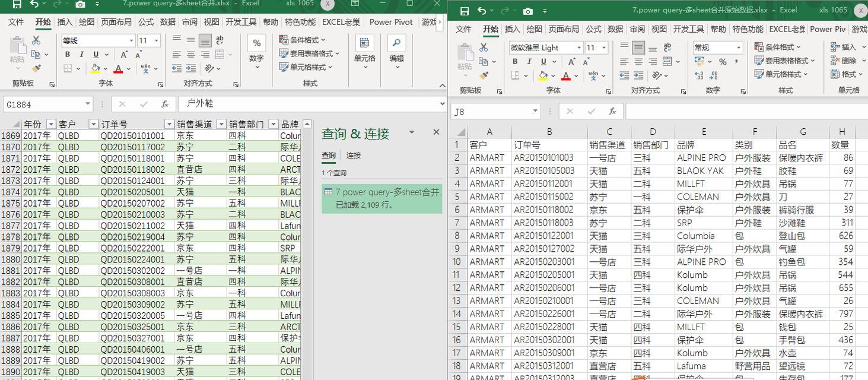Screen dimensions: 868x380
Task: Center text horizontally in left window
Action: pos(190,55)
